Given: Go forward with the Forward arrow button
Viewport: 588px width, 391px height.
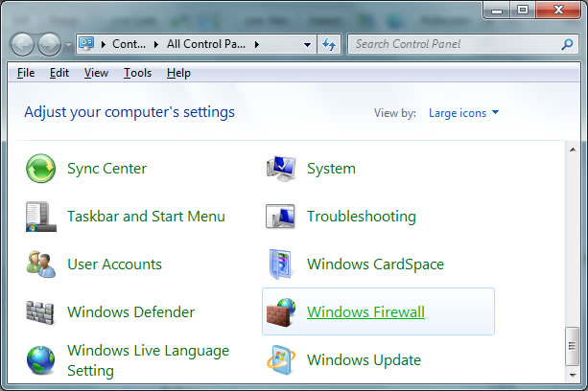Looking at the screenshot, I should tap(49, 45).
